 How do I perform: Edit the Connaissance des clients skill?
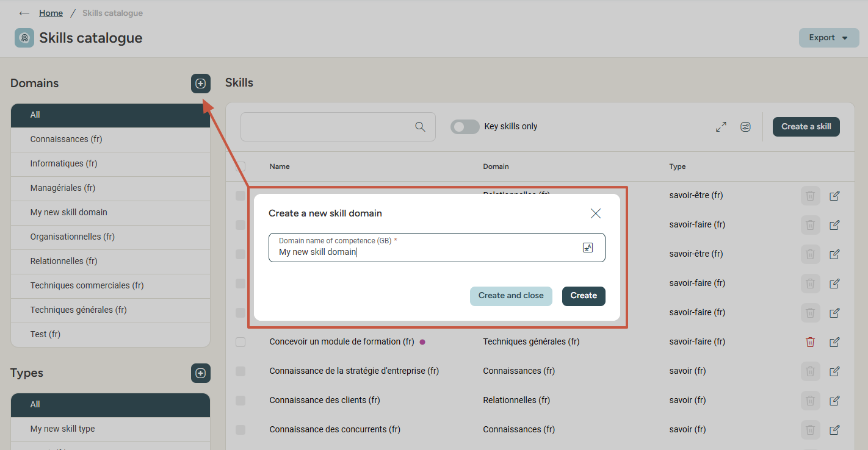(834, 401)
